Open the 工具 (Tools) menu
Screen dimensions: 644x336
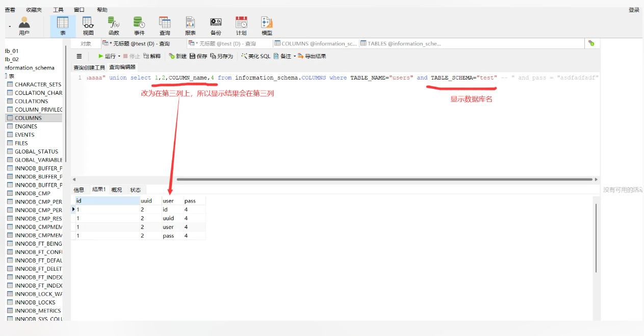click(x=58, y=10)
